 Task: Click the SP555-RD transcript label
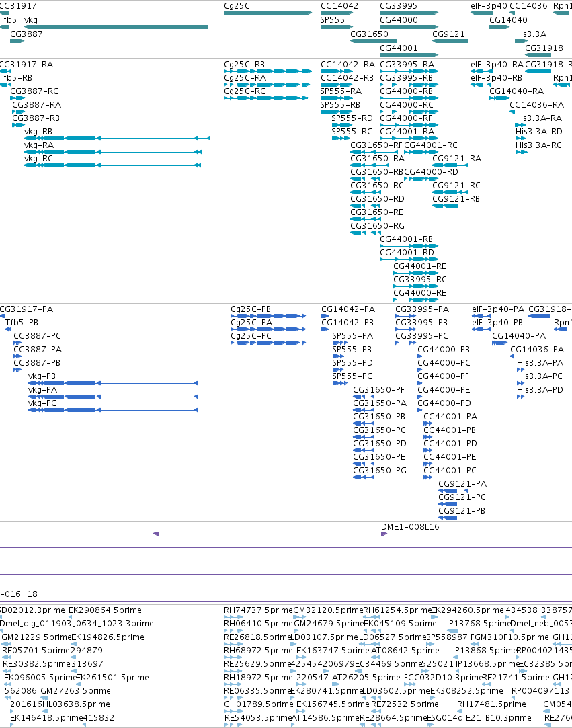point(352,118)
